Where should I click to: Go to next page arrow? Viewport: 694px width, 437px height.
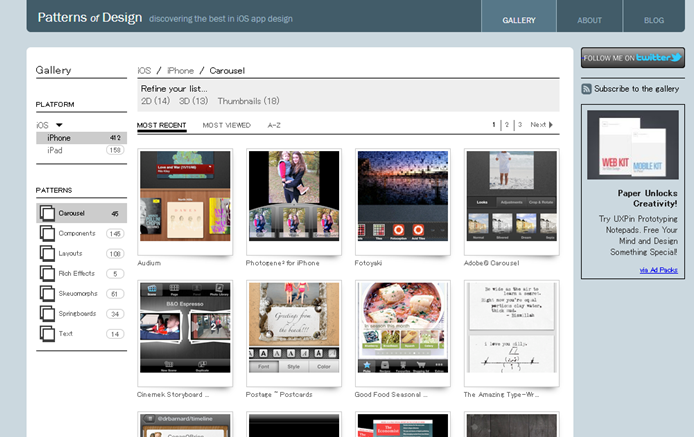point(550,125)
